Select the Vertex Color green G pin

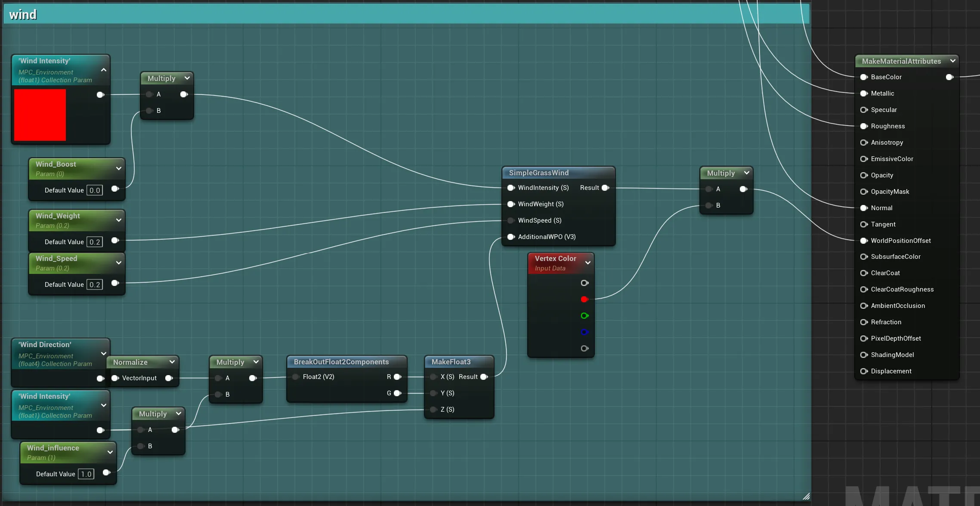[584, 316]
